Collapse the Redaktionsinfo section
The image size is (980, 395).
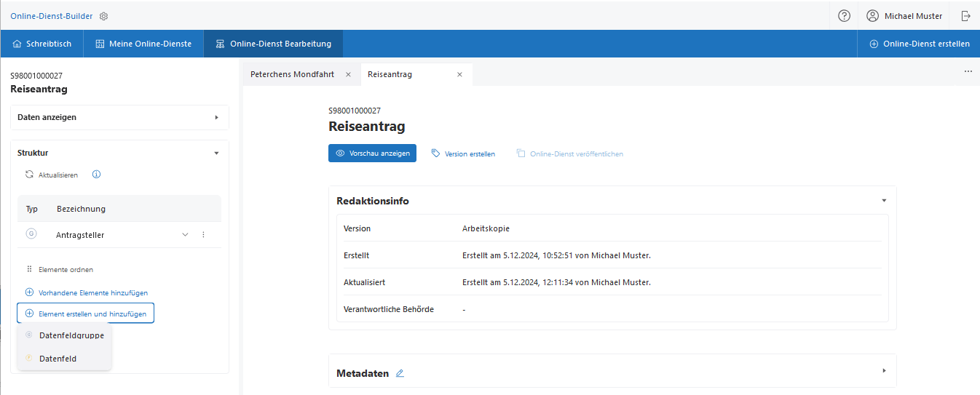[x=884, y=201]
